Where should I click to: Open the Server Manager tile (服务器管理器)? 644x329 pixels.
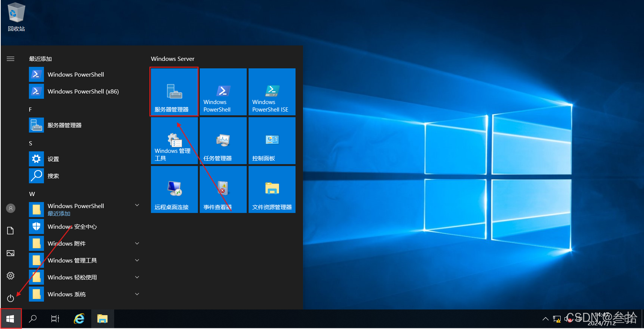174,92
